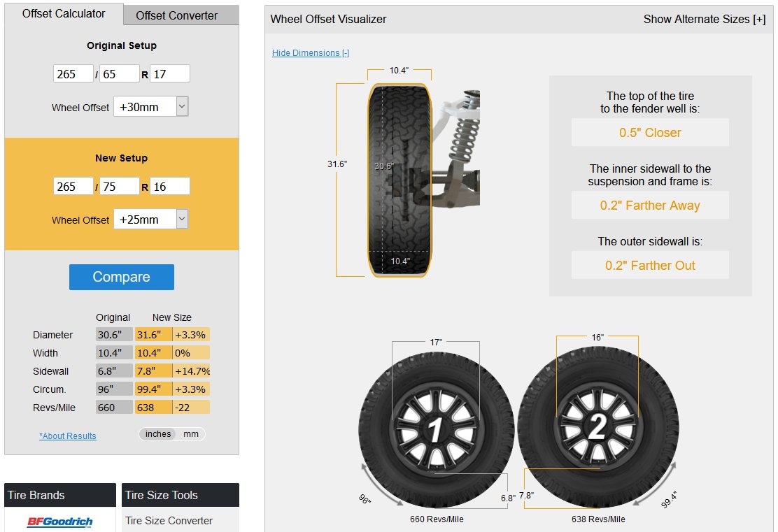778x532 pixels.
Task: Open the About Results link
Action: tap(68, 436)
